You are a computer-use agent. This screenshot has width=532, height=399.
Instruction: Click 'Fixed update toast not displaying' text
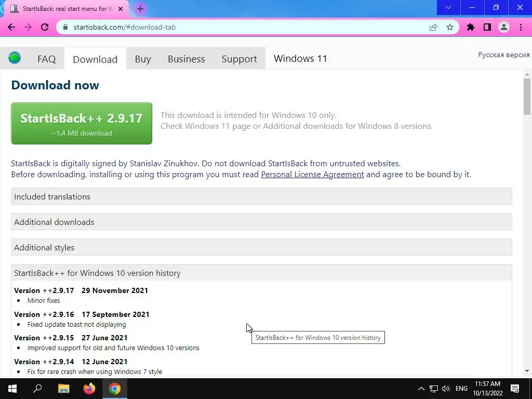(77, 324)
